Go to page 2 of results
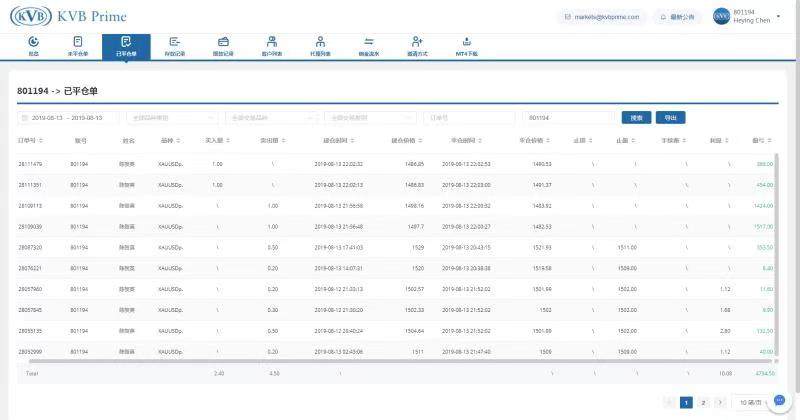Viewport: 800px width, 420px height. pyautogui.click(x=703, y=402)
